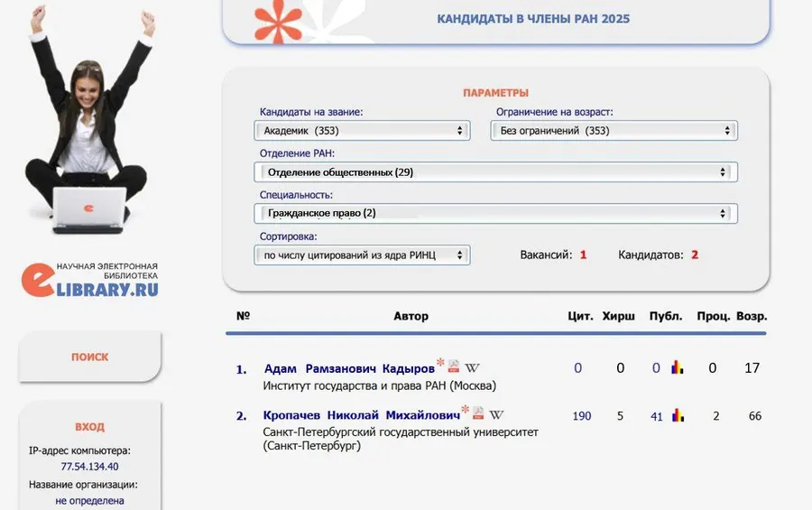The image size is (812, 510).
Task: Click the Возр. column header
Action: (752, 316)
